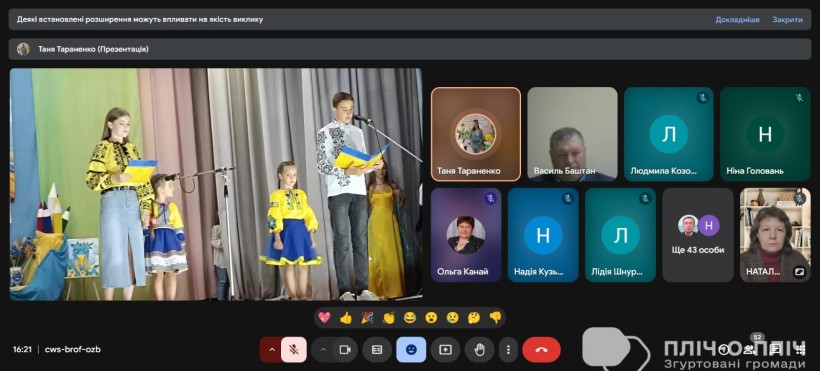820x371 pixels.
Task: Leave the call with red hang-up button
Action: pos(541,350)
